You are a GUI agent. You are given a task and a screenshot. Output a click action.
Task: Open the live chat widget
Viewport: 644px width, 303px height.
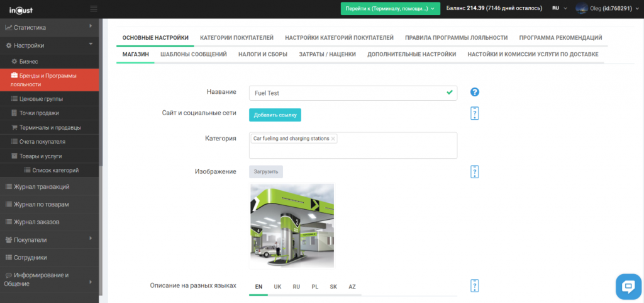628,286
